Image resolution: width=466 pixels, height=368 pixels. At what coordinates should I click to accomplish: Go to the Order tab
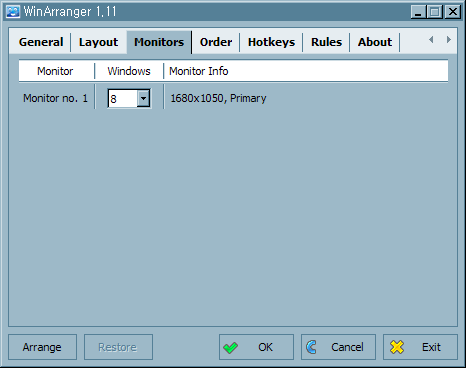click(x=216, y=42)
